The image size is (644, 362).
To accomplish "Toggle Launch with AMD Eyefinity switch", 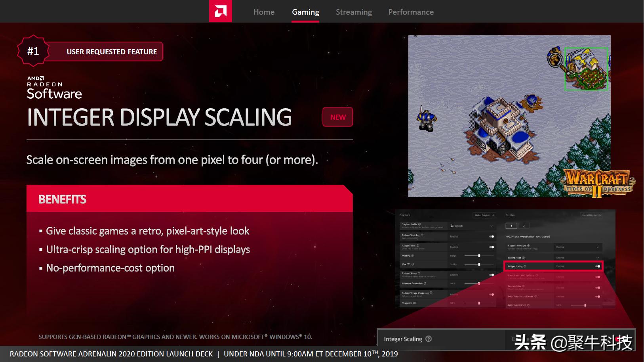I will click(598, 277).
